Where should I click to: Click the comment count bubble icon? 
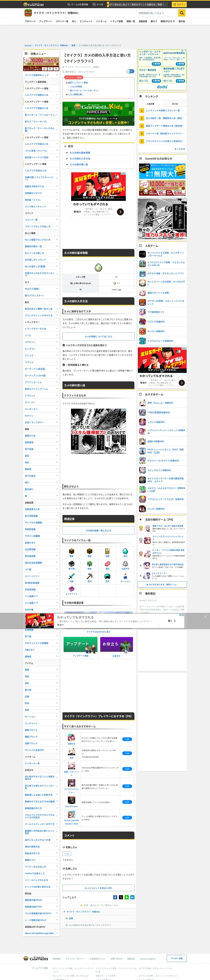[x=130, y=71]
